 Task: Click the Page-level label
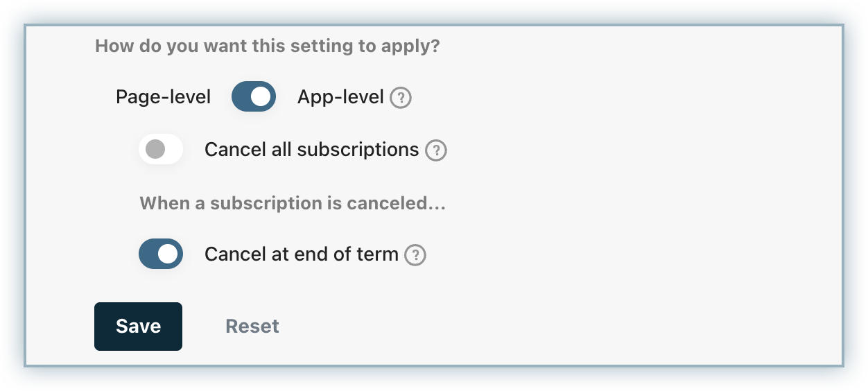coord(163,97)
